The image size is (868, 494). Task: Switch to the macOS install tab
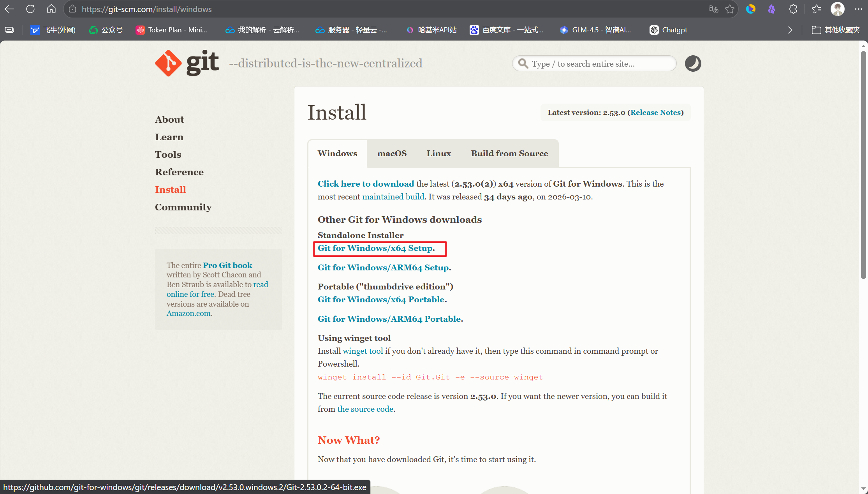click(392, 153)
